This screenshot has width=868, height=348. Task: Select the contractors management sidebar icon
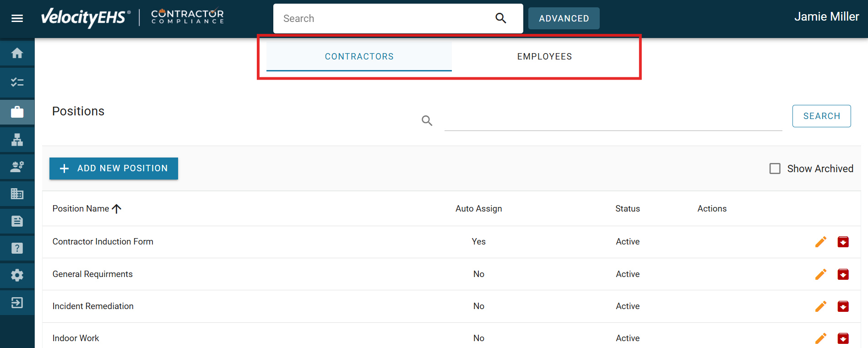tap(17, 166)
